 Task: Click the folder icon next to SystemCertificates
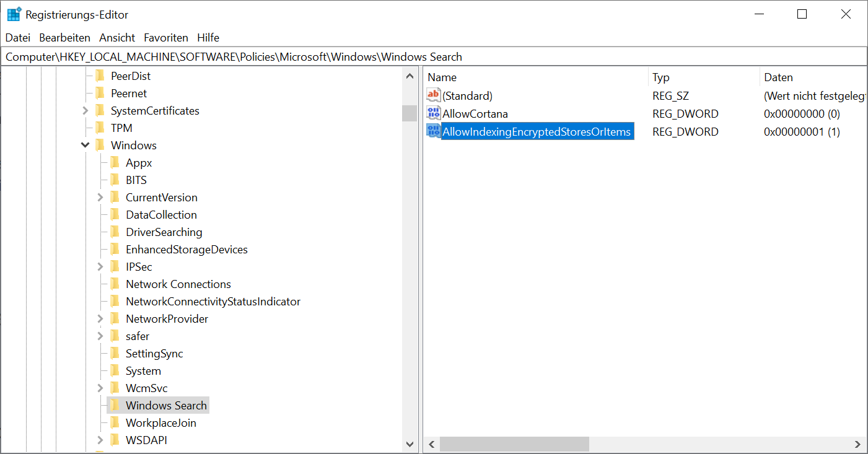point(100,111)
